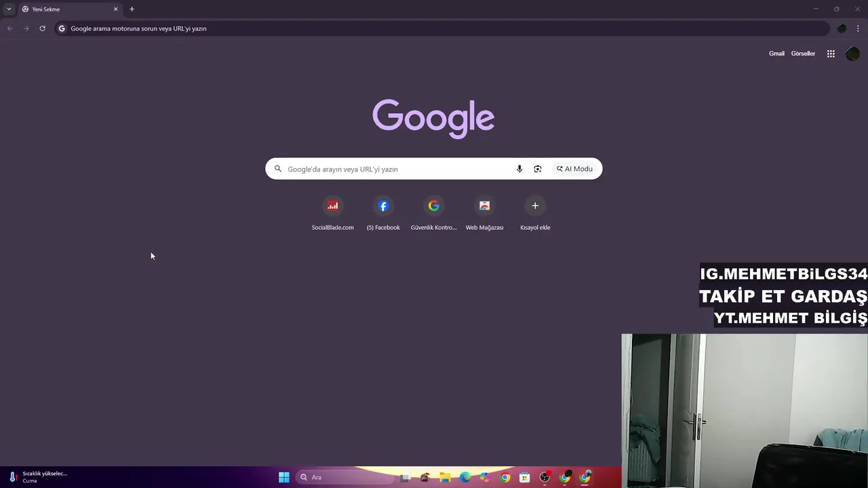
Task: Open Task View on the taskbar
Action: coord(405,477)
